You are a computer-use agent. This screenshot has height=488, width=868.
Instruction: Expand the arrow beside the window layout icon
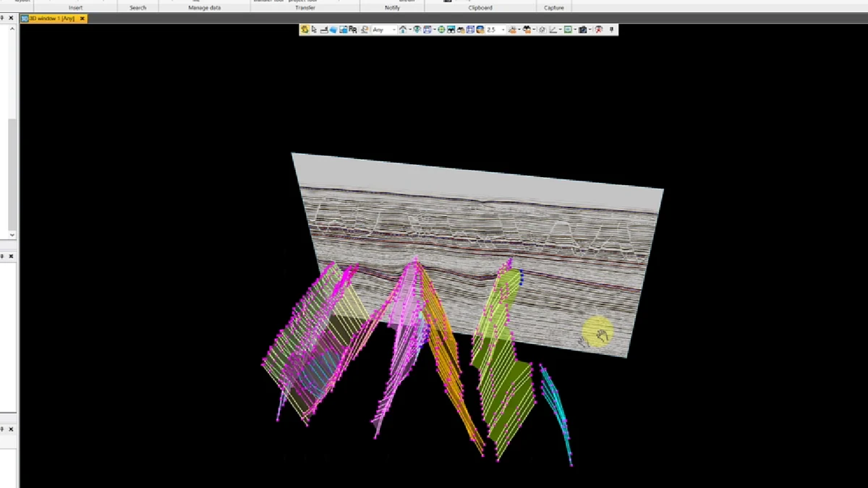(434, 30)
